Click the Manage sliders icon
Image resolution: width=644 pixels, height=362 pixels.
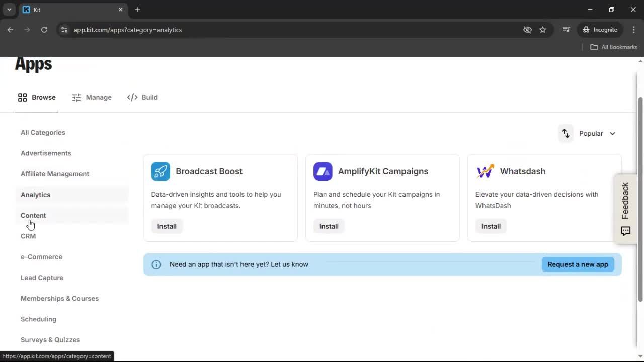tap(76, 97)
